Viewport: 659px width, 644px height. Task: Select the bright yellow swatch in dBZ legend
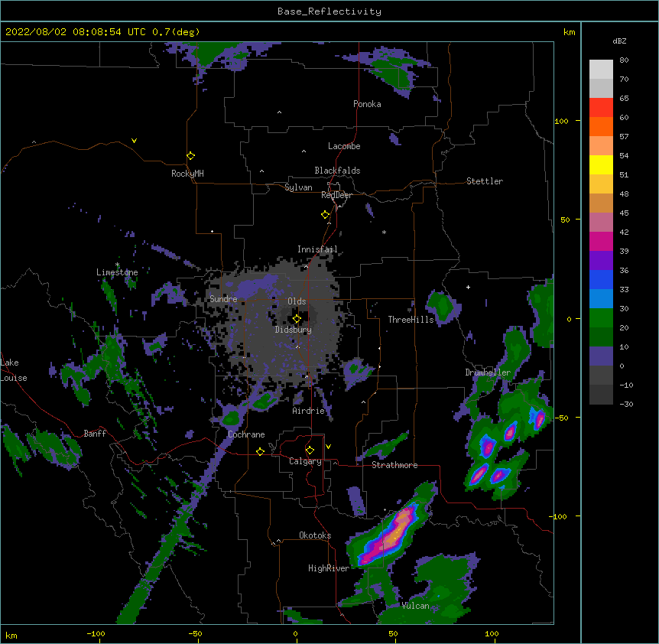coord(601,164)
